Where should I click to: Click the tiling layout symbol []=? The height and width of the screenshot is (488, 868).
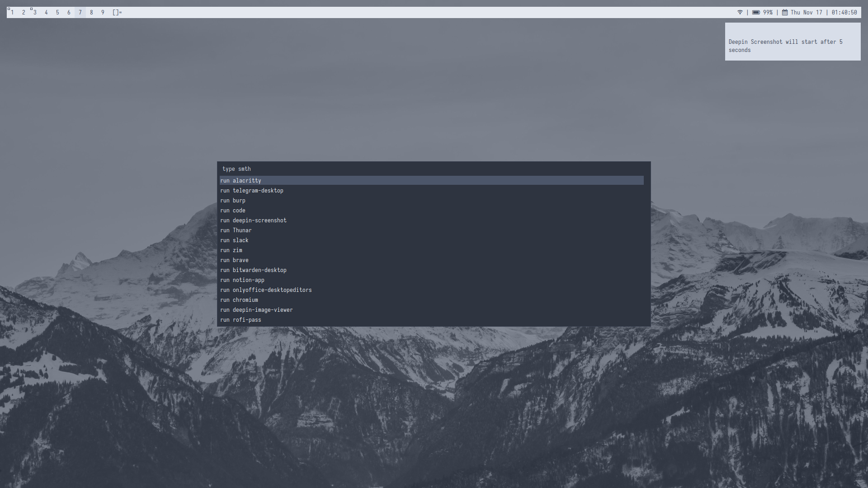click(x=117, y=12)
